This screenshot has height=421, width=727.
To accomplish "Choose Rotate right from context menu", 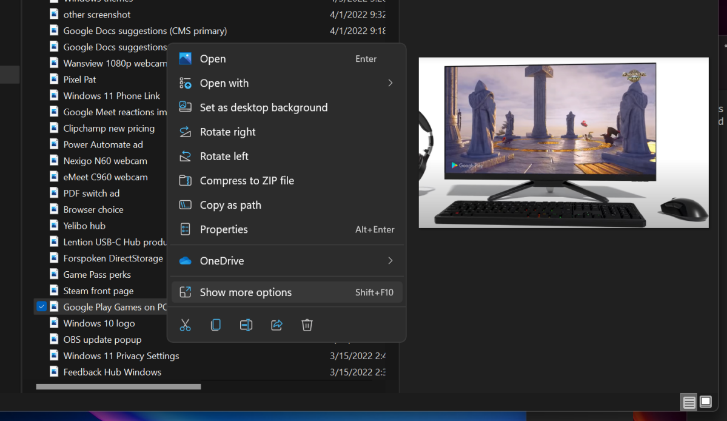I will 227,132.
